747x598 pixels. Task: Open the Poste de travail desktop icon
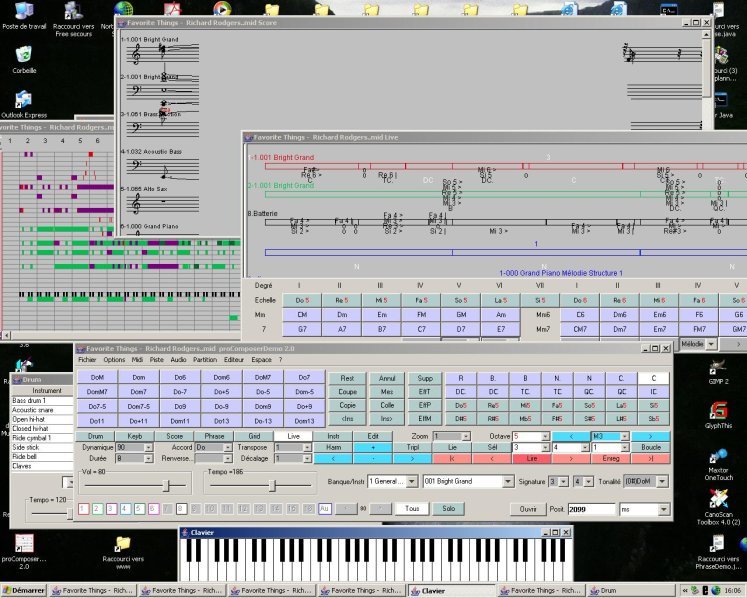[24, 16]
